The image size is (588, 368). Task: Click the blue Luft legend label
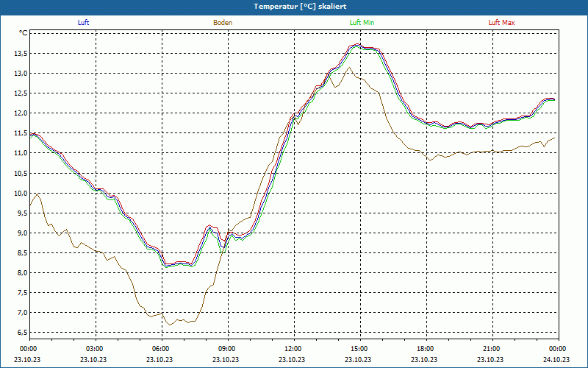(83, 23)
